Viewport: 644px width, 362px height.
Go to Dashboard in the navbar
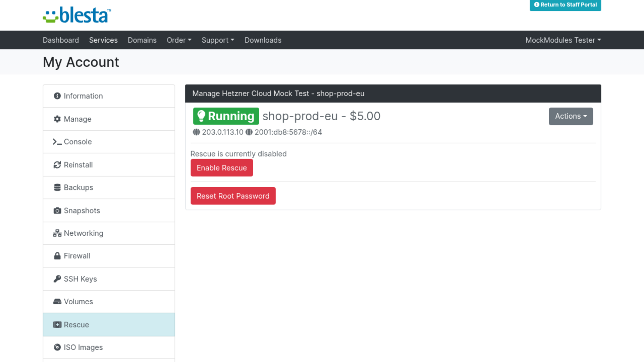(61, 40)
